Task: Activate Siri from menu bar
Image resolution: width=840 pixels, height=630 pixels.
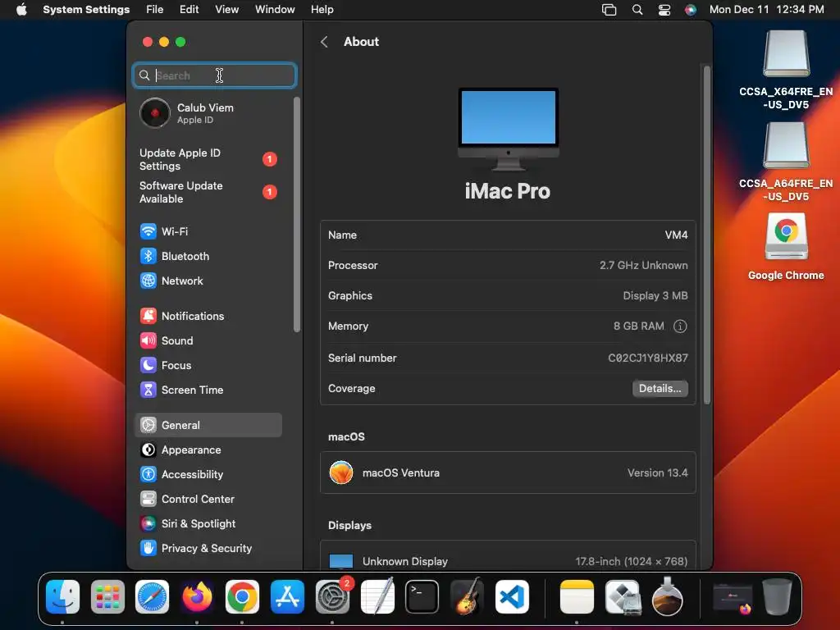Action: click(x=691, y=10)
